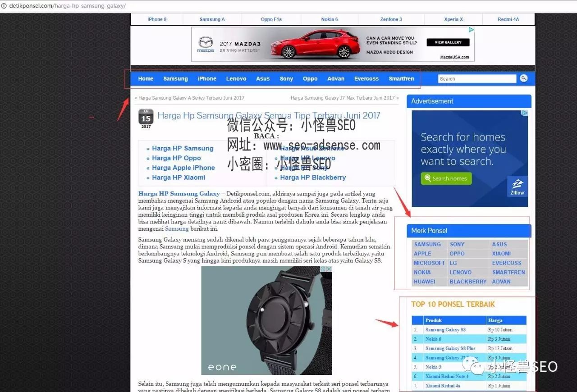Open the Zenfone 3 top link

click(x=391, y=19)
